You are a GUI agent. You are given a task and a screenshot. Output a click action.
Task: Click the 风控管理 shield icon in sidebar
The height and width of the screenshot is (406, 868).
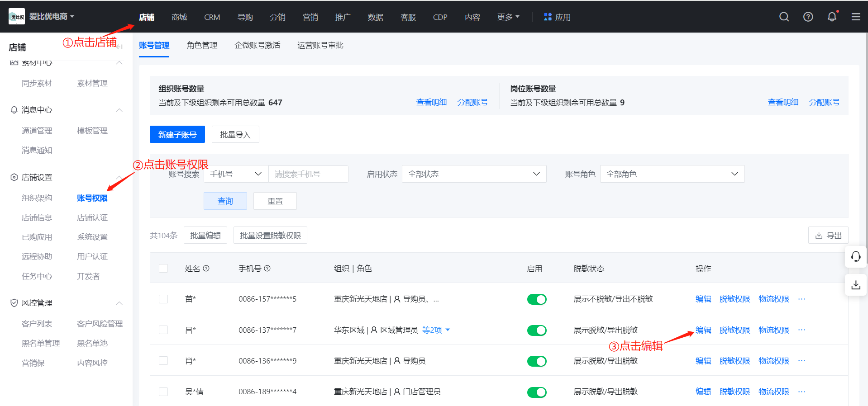(x=14, y=303)
